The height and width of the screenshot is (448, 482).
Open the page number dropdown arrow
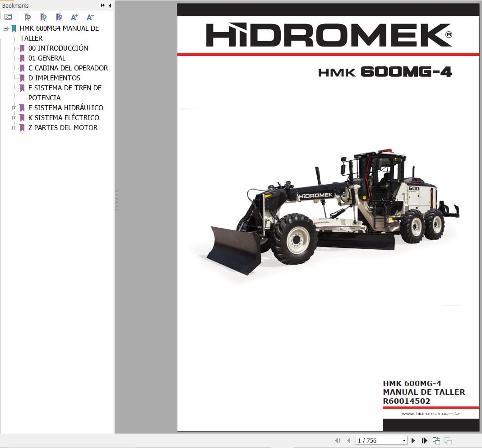(404, 441)
